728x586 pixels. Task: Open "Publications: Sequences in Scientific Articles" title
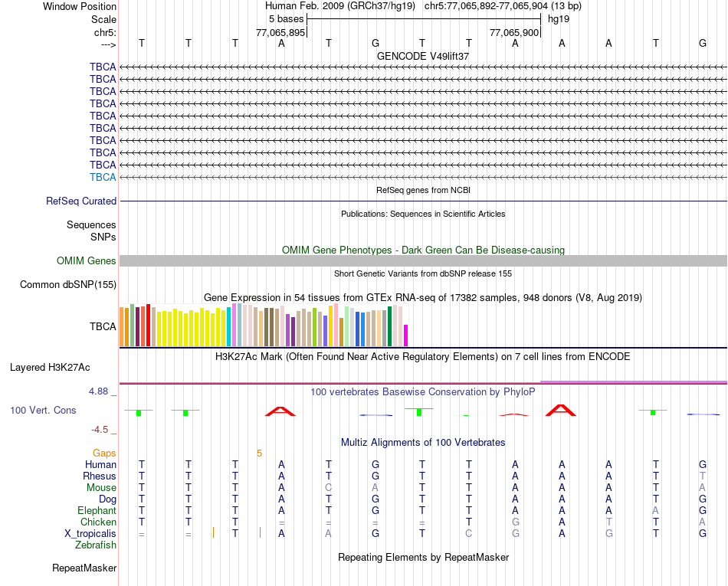pos(423,214)
